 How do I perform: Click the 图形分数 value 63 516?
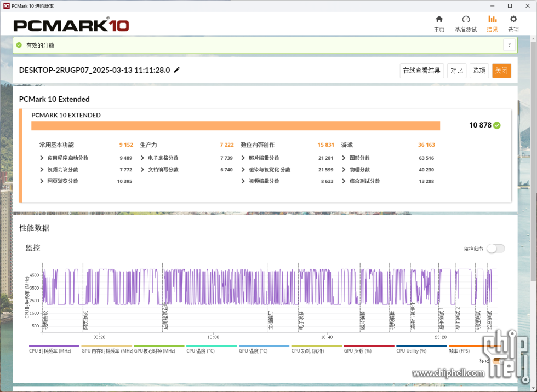click(426, 158)
